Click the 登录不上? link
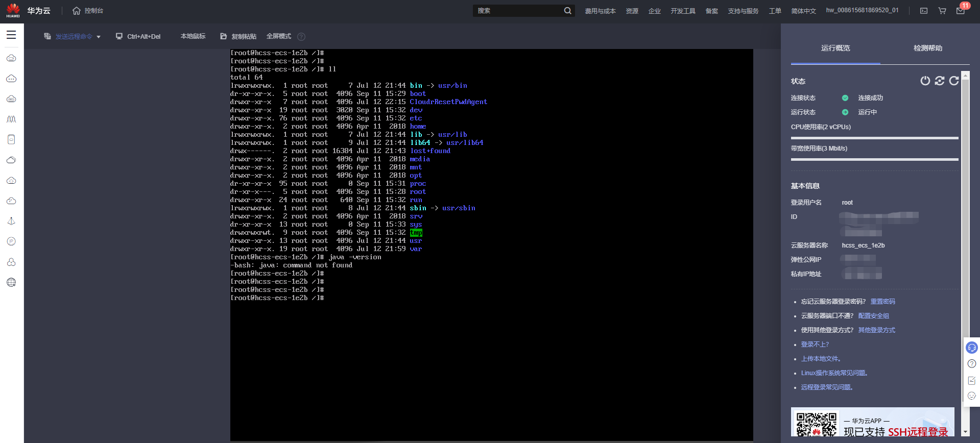The height and width of the screenshot is (443, 980). pos(815,344)
